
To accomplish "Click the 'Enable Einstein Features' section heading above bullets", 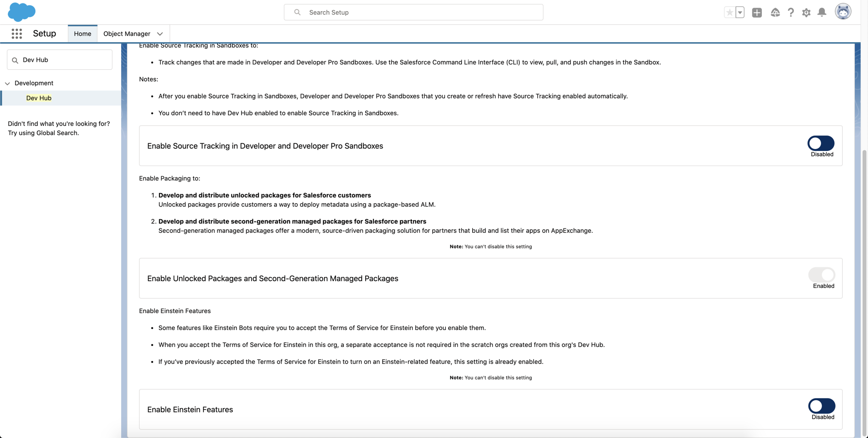I will 175,311.
